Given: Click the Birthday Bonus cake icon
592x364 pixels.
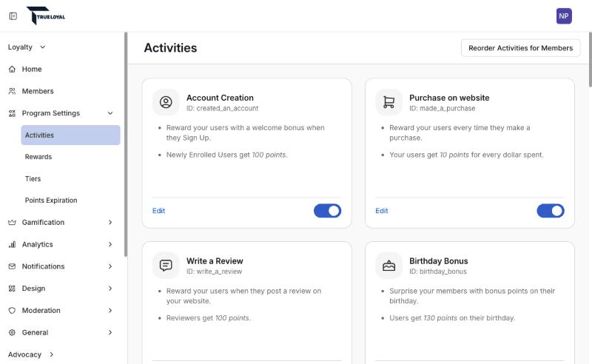Looking at the screenshot, I should pos(389,266).
